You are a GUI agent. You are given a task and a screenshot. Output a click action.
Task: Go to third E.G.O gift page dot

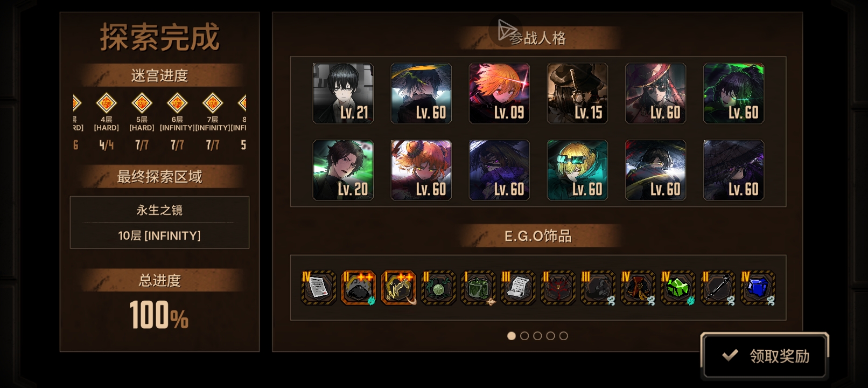(x=537, y=336)
